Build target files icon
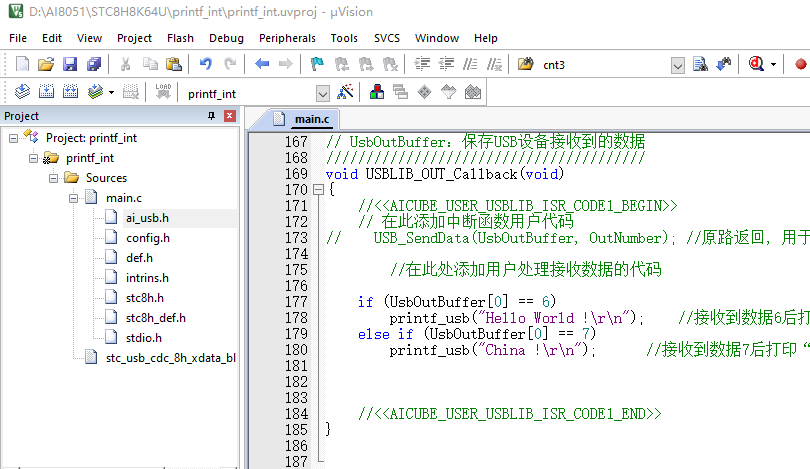This screenshot has width=810, height=469. click(x=46, y=92)
